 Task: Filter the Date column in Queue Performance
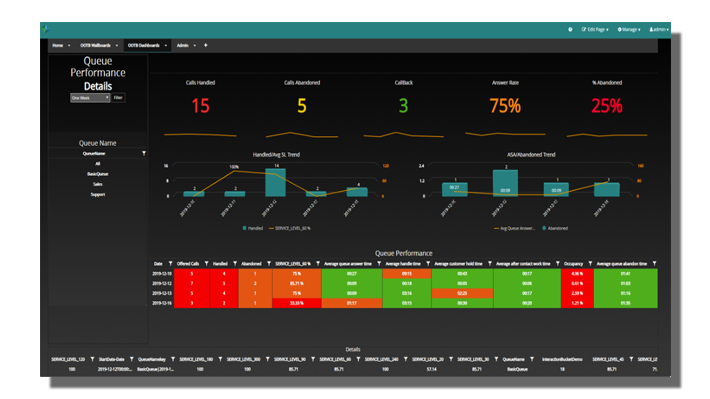(x=170, y=264)
